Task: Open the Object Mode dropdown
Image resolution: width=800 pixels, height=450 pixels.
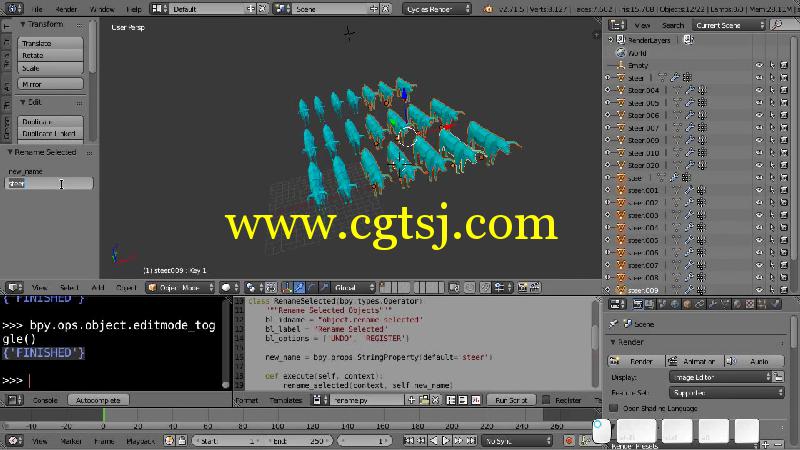Action: [180, 288]
